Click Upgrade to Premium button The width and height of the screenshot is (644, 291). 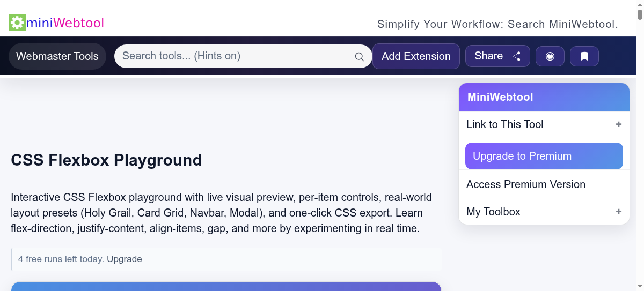[x=544, y=156]
